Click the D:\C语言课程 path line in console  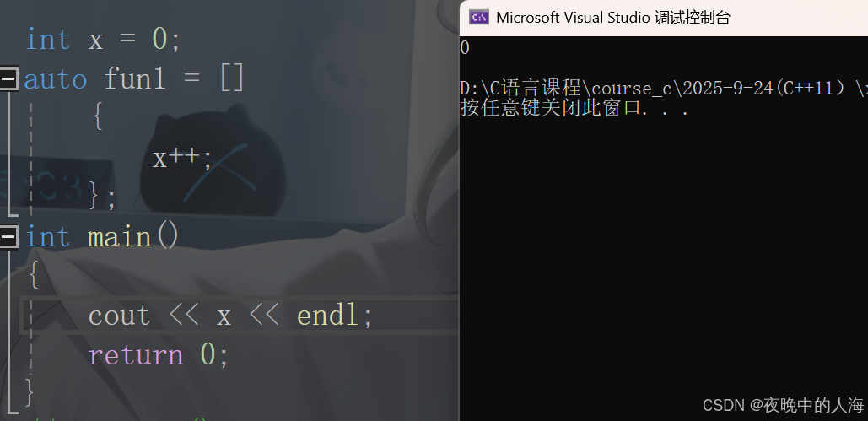click(x=664, y=88)
